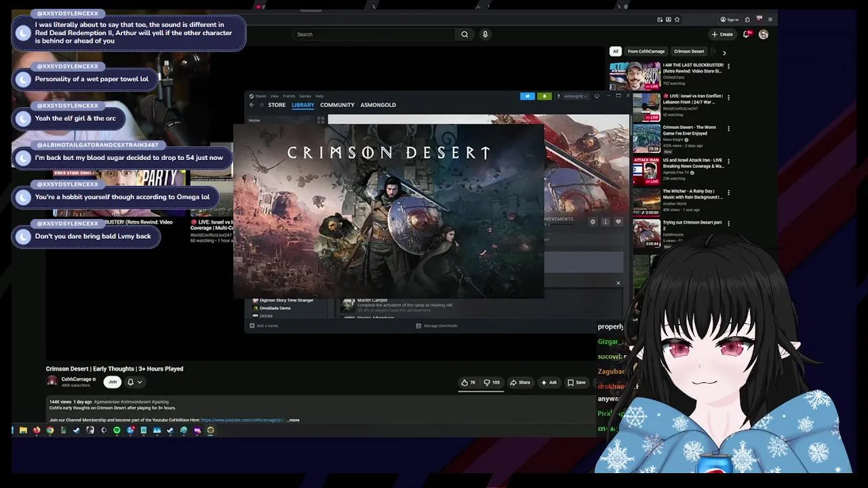Viewport: 868px width, 488px height.
Task: Open the Help menu in Steam
Action: click(x=319, y=96)
